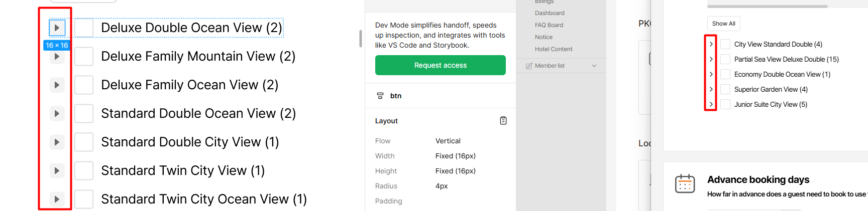The width and height of the screenshot is (868, 211).
Task: Expand City View Standard Double chevron
Action: 711,44
